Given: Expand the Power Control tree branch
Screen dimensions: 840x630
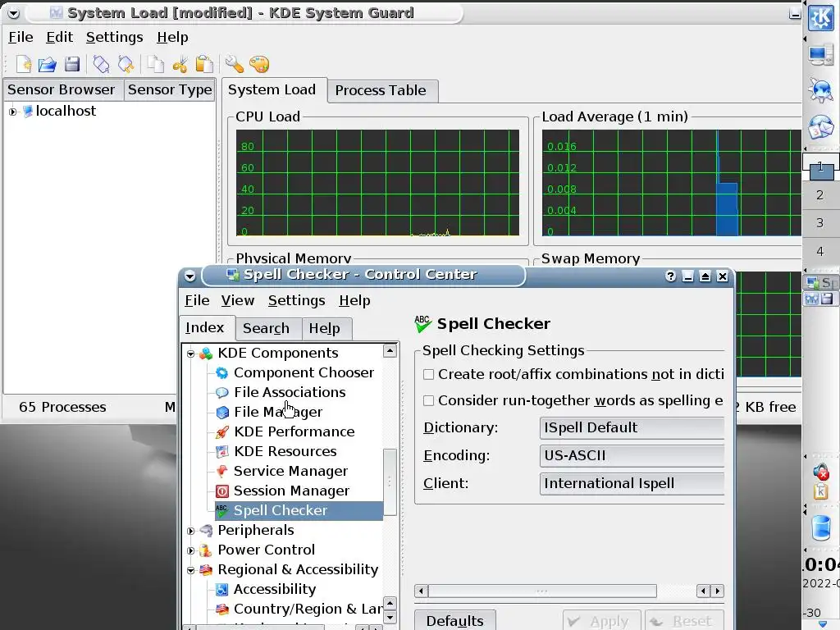Looking at the screenshot, I should pos(190,550).
